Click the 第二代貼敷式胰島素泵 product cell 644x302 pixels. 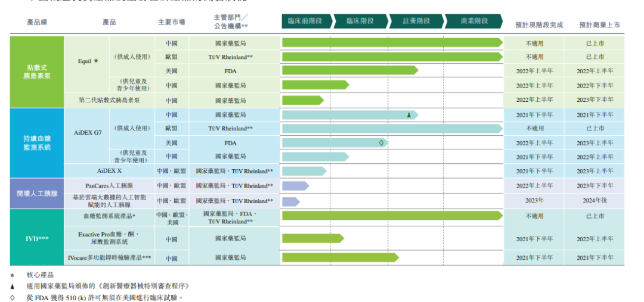(x=109, y=100)
